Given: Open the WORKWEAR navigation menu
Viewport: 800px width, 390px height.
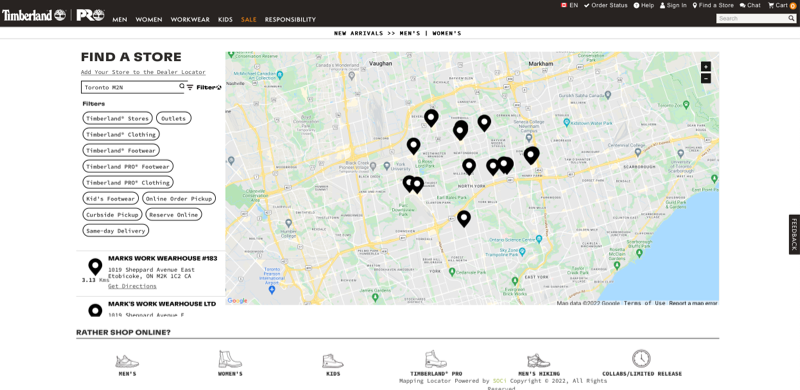Looking at the screenshot, I should (x=190, y=20).
